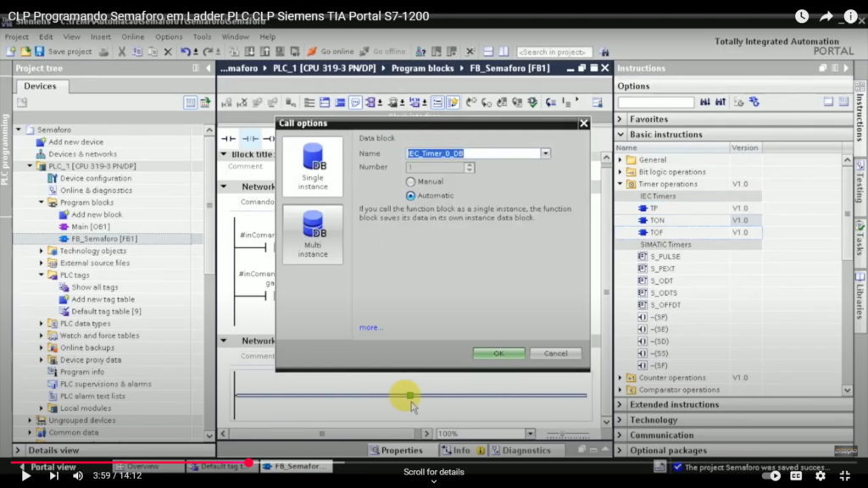Viewport: 868px width, 488px height.
Task: Open the Info tab
Action: 462,451
